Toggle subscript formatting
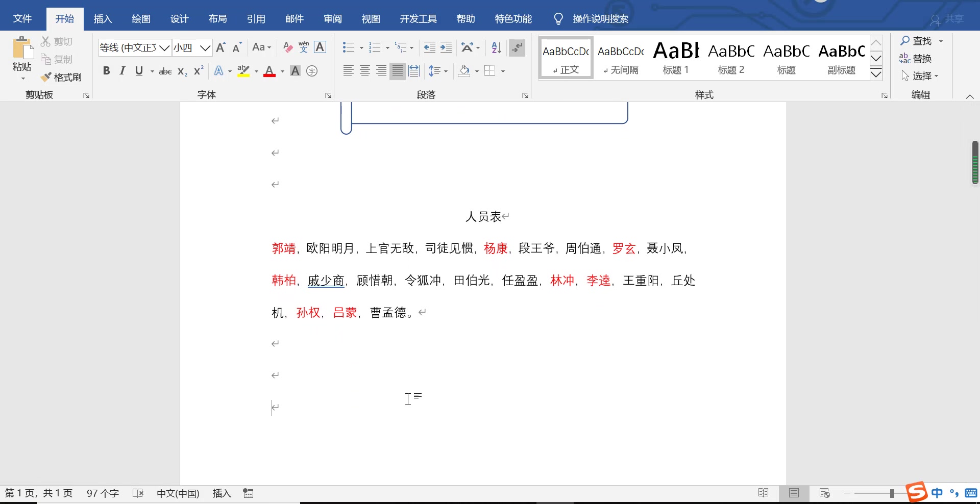 coord(182,71)
